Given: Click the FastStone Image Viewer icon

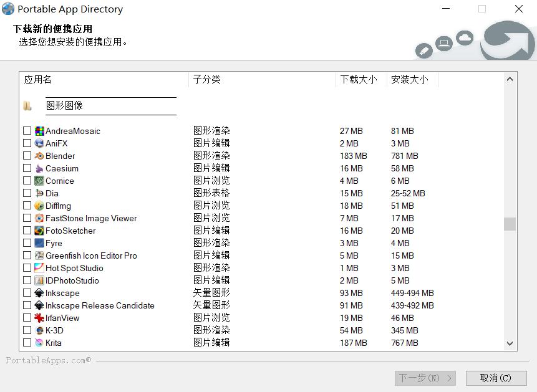Looking at the screenshot, I should click(39, 218).
